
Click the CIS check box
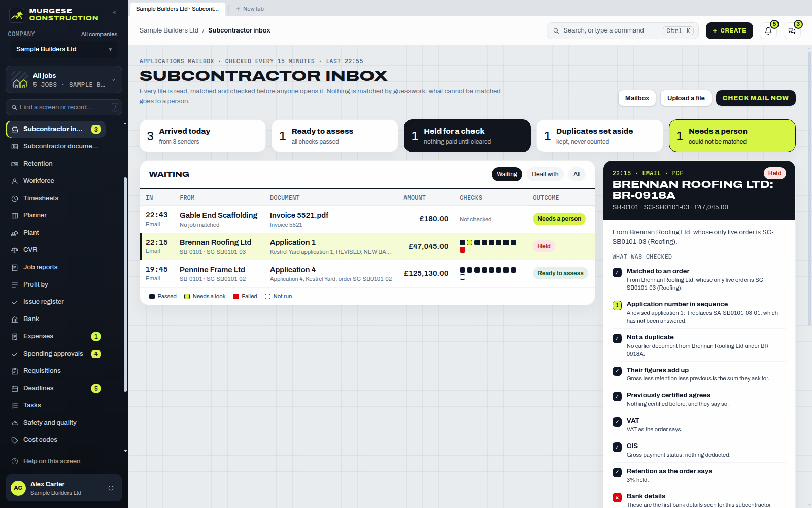pos(617,447)
